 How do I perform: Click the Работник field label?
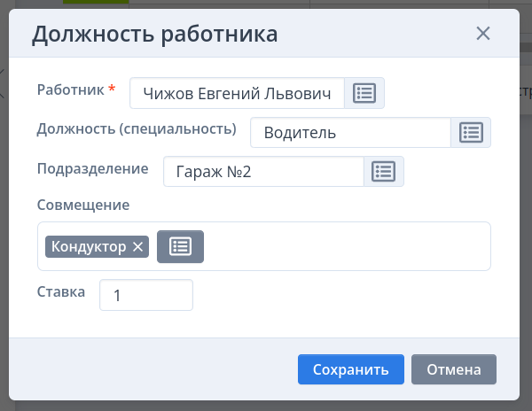70,89
